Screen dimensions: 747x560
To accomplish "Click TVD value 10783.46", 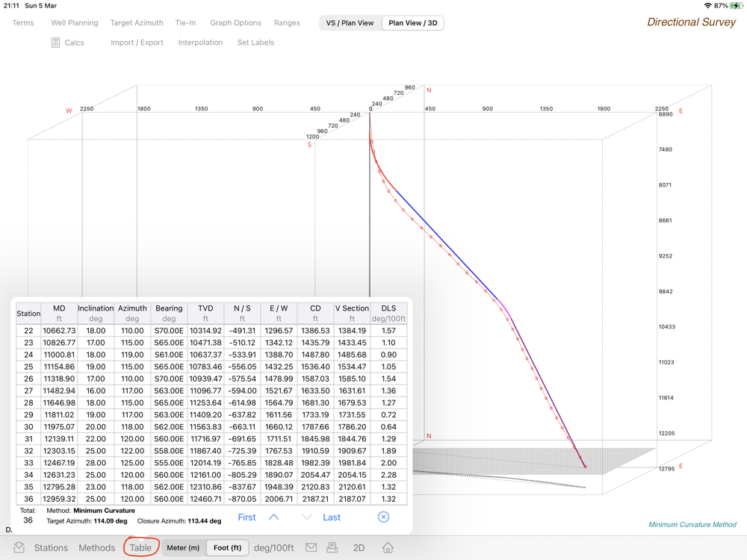I will click(x=205, y=367).
